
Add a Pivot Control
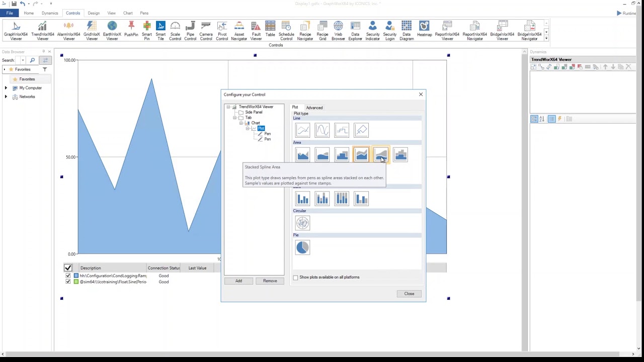pyautogui.click(x=222, y=31)
